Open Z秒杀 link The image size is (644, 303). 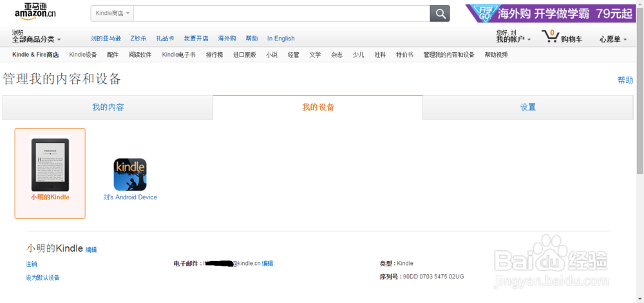tap(138, 39)
